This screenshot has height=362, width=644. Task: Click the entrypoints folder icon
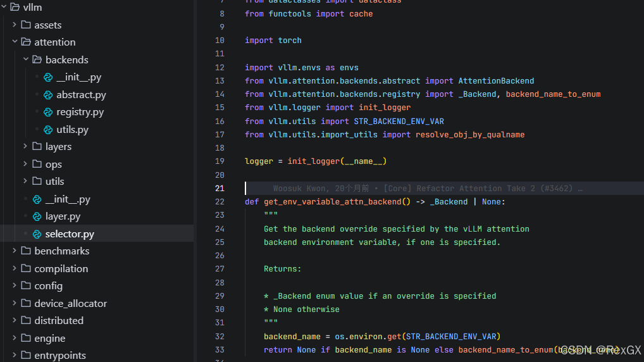click(26, 355)
